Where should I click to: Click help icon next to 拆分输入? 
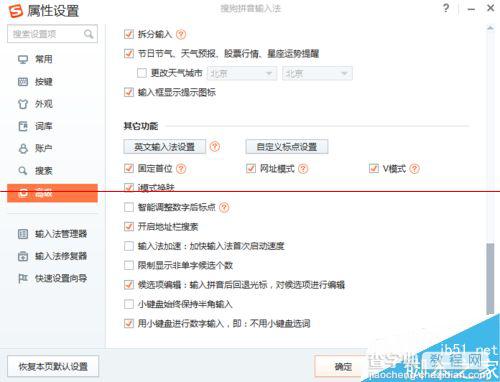pyautogui.click(x=181, y=34)
